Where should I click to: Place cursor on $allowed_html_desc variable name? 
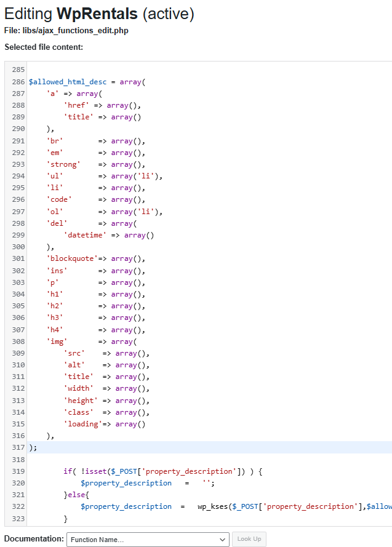pos(67,82)
